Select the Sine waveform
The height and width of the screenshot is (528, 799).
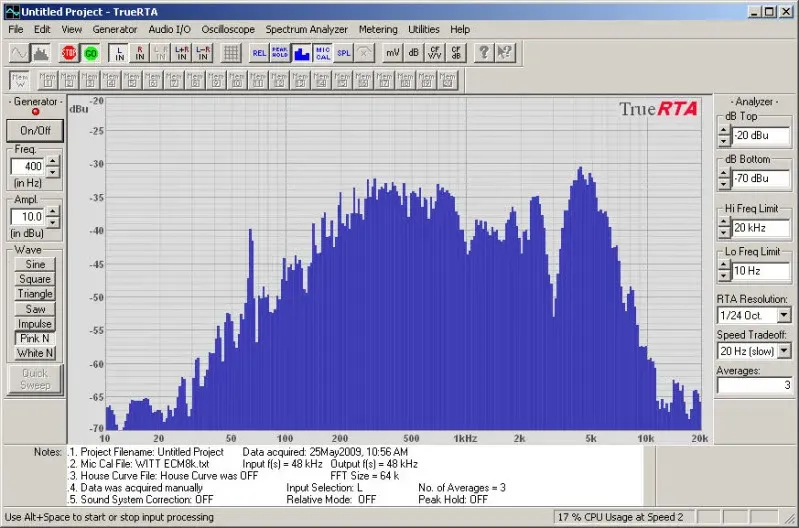coord(35,264)
